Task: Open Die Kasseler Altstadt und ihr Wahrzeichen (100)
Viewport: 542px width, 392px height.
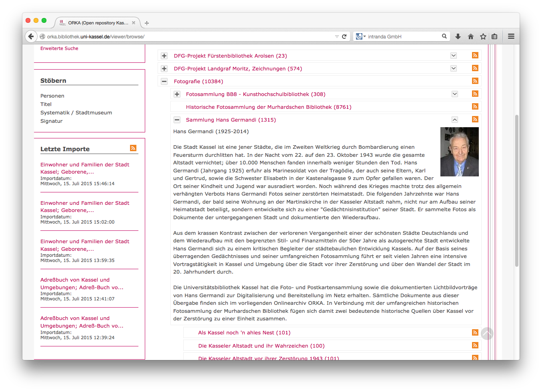Action: 262,346
